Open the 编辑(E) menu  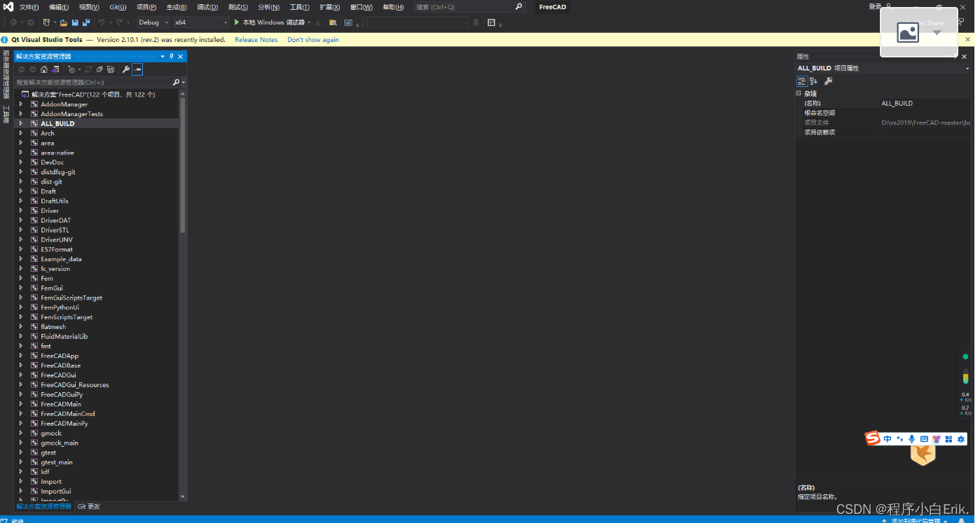[x=59, y=7]
